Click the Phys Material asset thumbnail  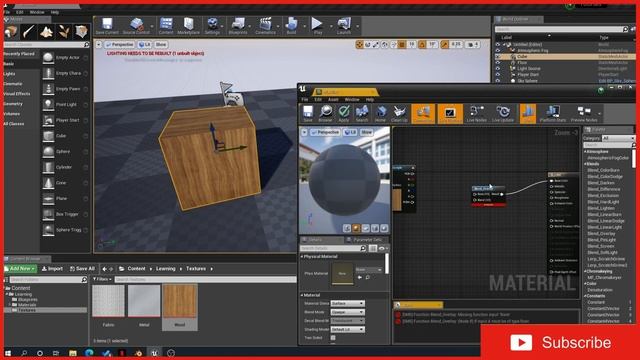(342, 273)
